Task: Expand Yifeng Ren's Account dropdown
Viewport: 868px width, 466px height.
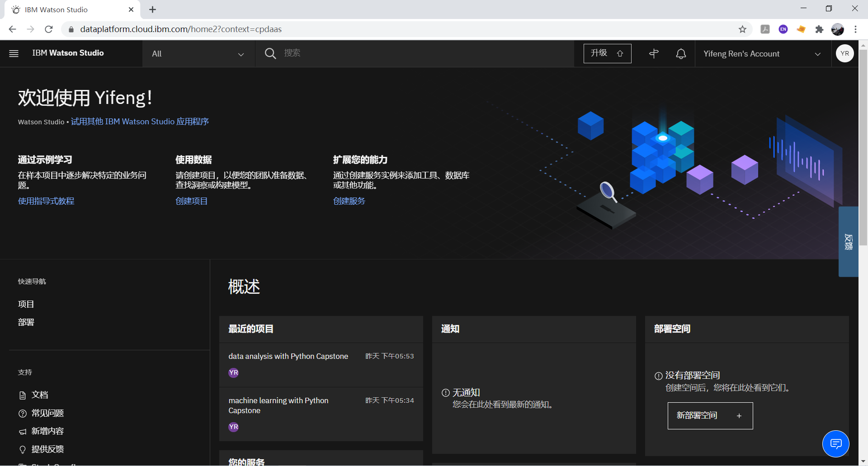Action: 763,54
